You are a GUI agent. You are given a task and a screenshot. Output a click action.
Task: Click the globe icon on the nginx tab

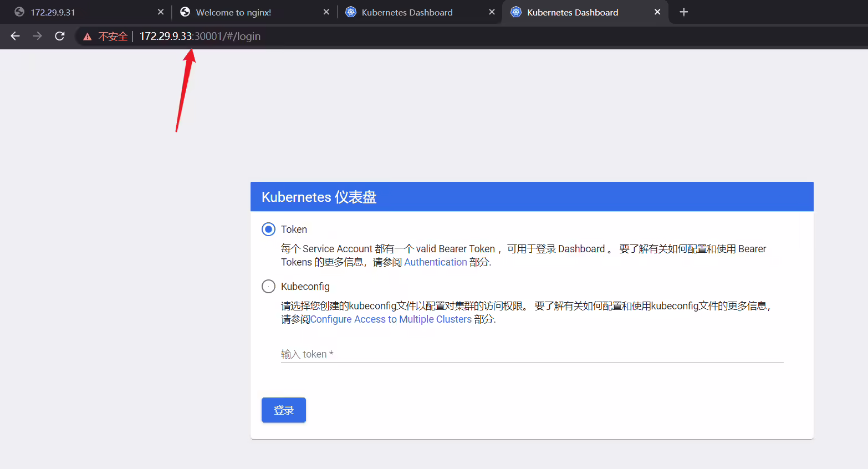(185, 12)
